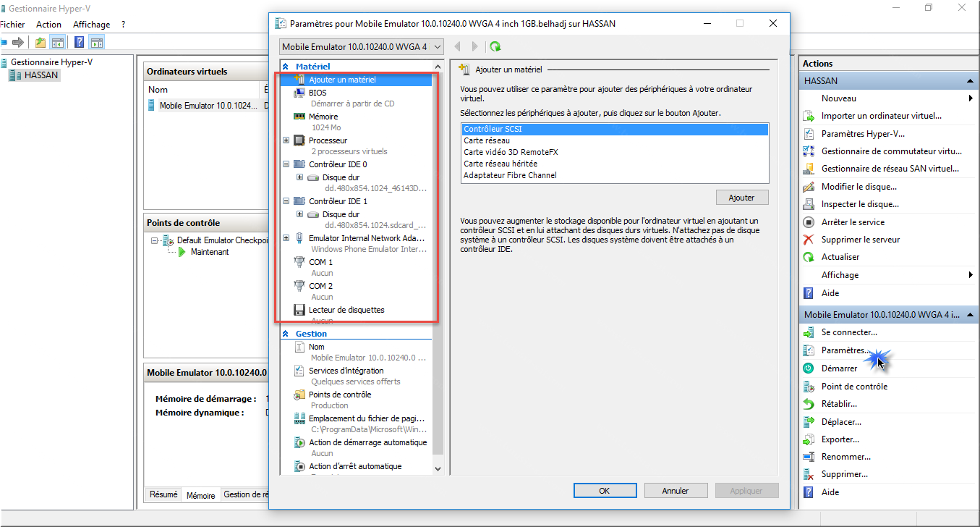Click the green refresh icon in the settings dialog
The image size is (980, 527).
(495, 46)
